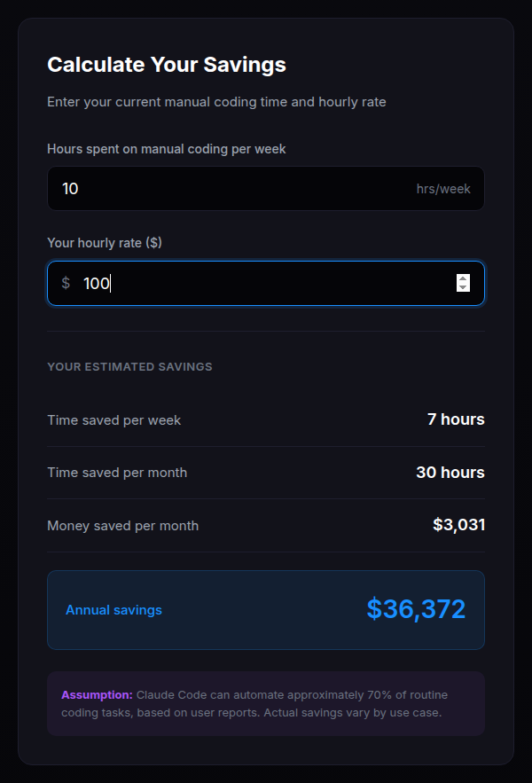Click the 'Hours spent on manual coding' label
The height and width of the screenshot is (783, 532).
pyautogui.click(x=166, y=149)
